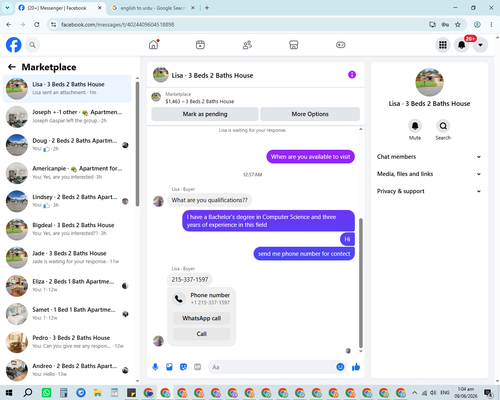Open Windows taskbar search
Image resolution: width=500 pixels, height=400 pixels.
tap(28, 393)
